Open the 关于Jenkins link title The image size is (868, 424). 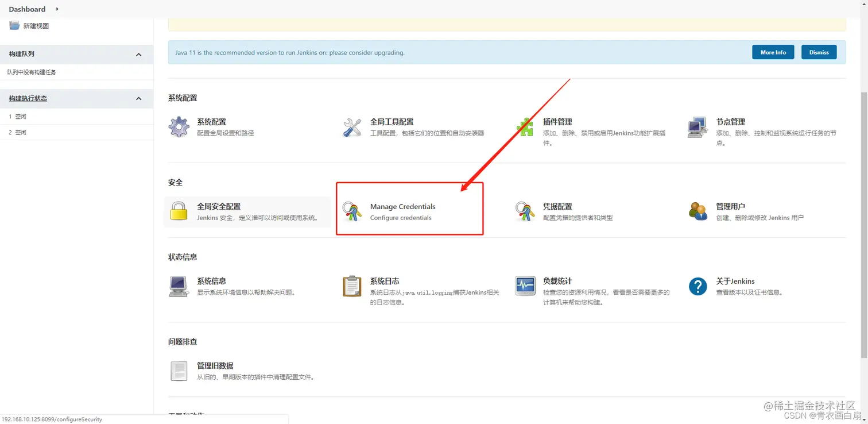click(x=735, y=281)
